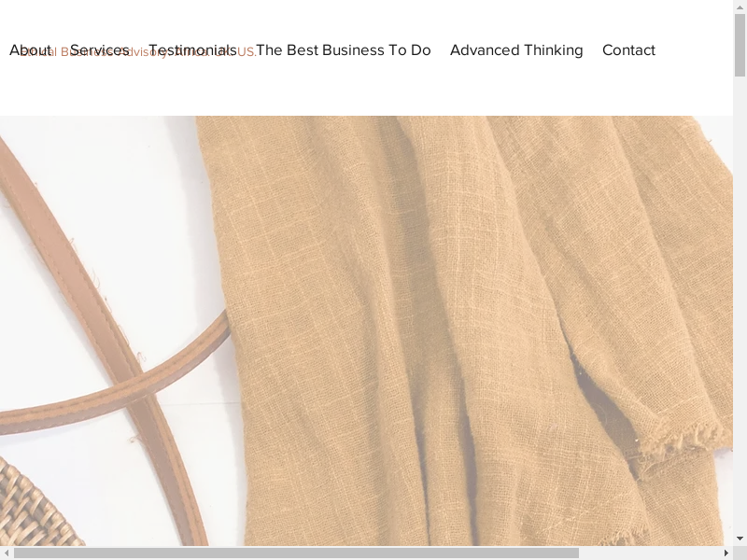Click horizontal scrollbar track right of the thumb
Image resolution: width=747 pixels, height=560 pixels.
pos(654,553)
